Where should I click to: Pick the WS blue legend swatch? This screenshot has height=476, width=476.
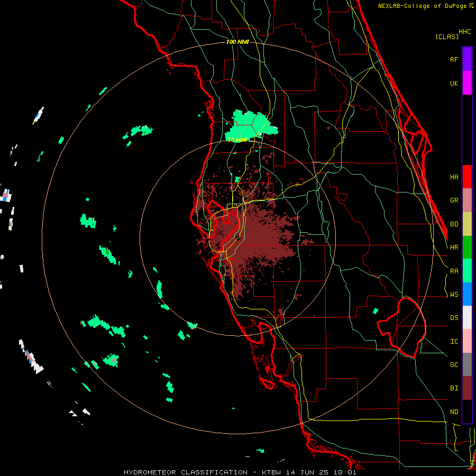[x=467, y=294]
